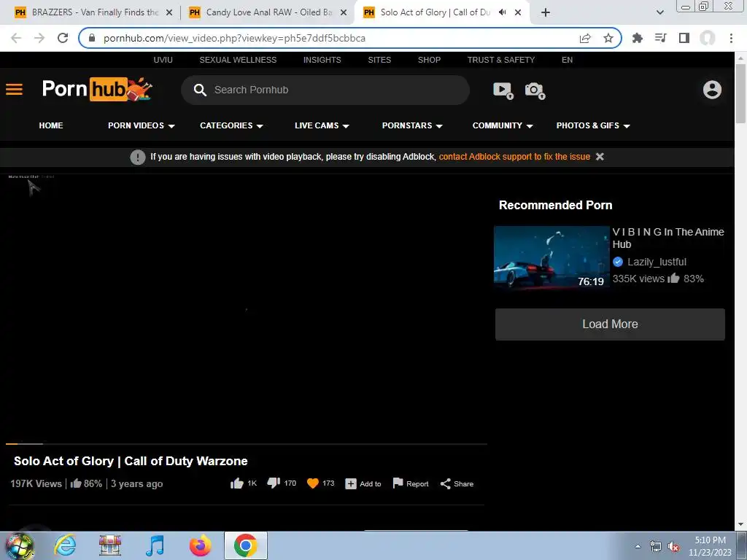Open the hamburger side menu
Screen dimensions: 747x560
coord(15,90)
